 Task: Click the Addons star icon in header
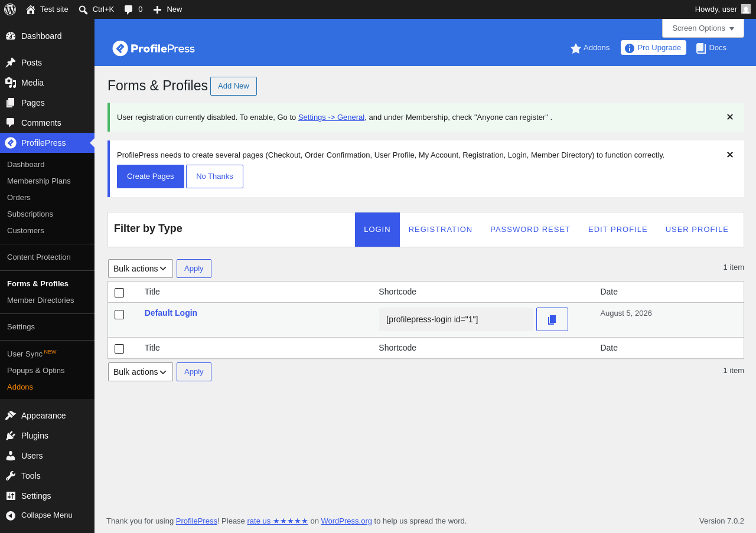click(576, 48)
